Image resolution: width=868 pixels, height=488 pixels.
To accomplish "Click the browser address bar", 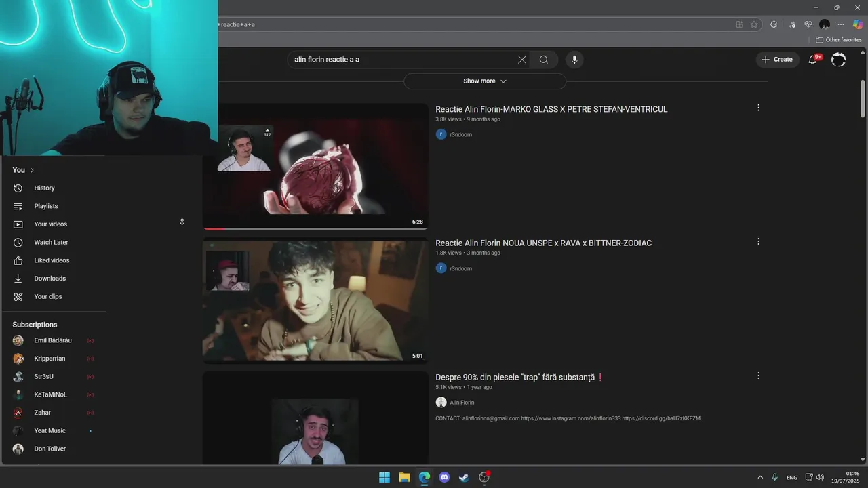I will [x=475, y=24].
